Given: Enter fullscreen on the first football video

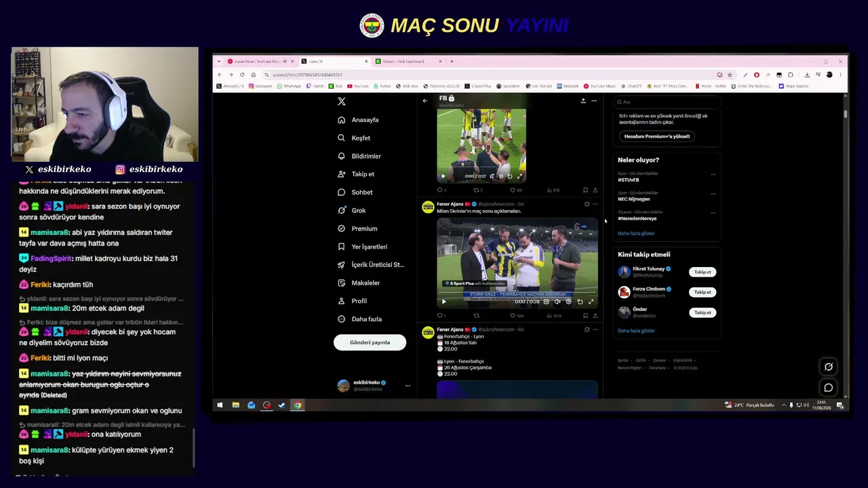Looking at the screenshot, I should pos(520,176).
